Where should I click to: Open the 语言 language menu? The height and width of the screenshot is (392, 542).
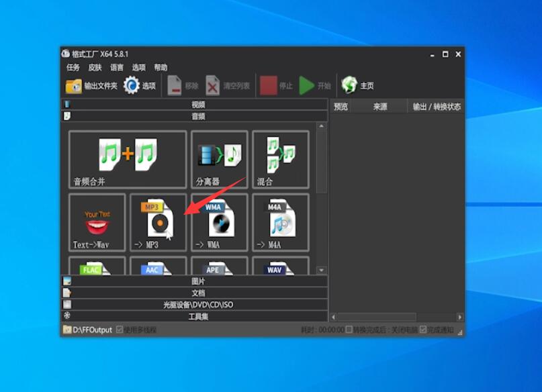click(x=117, y=67)
